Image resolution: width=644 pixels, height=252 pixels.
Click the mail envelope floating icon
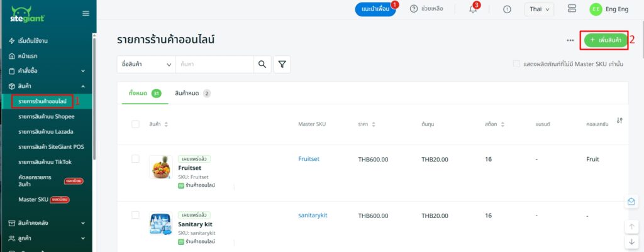coord(631,202)
